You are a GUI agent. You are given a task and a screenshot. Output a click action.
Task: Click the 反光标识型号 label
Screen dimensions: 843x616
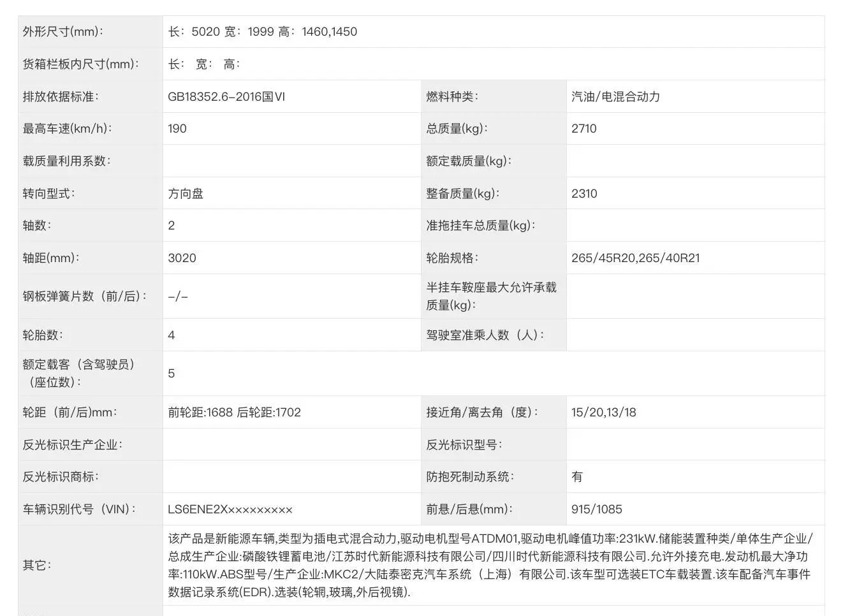[x=464, y=445]
